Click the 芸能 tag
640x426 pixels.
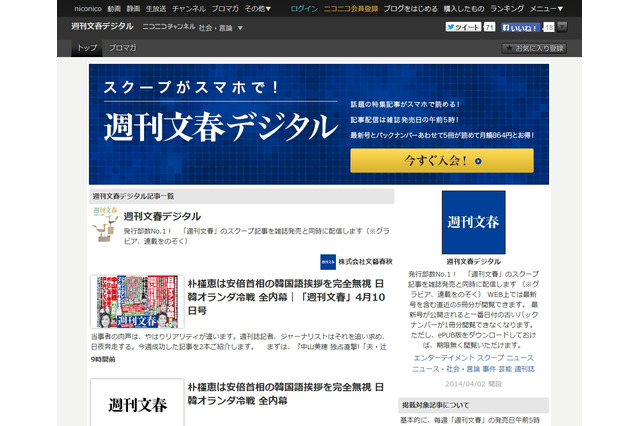pos(505,369)
